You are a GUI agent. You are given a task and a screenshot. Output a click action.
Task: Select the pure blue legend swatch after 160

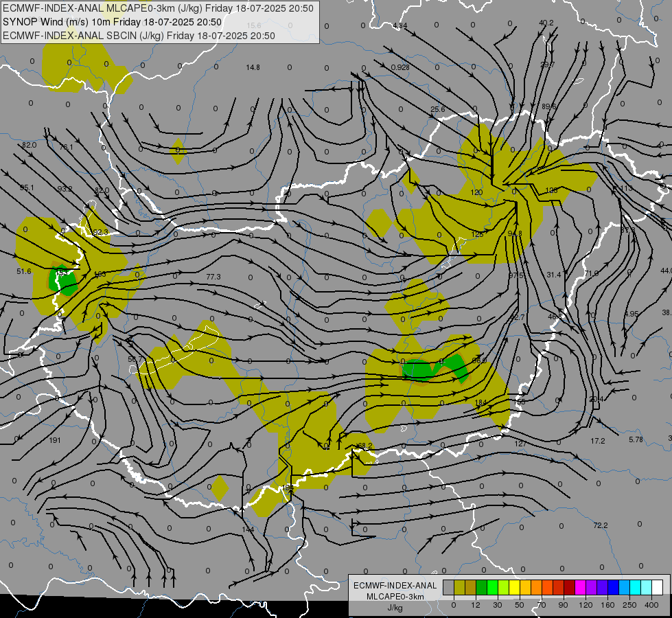pyautogui.click(x=613, y=588)
